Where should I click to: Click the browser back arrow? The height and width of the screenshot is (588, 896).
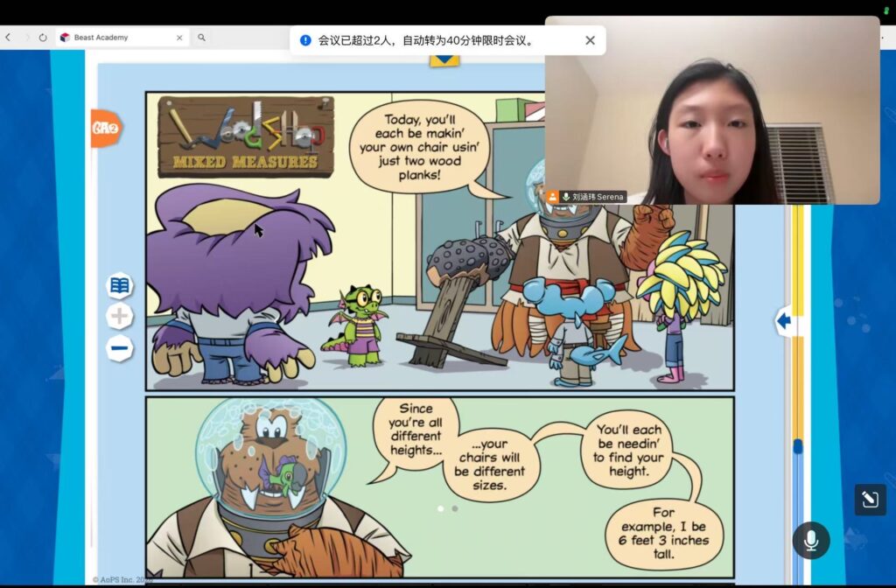point(8,38)
